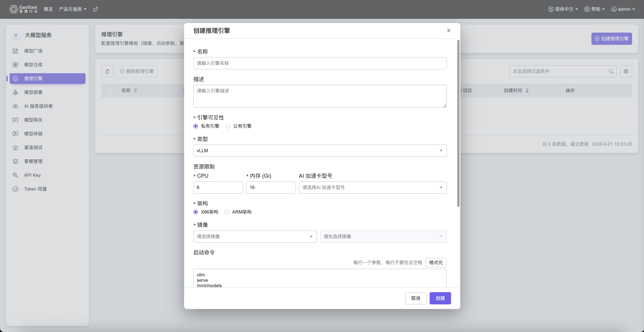
Task: Click the 描述 textarea
Action: 320,96
